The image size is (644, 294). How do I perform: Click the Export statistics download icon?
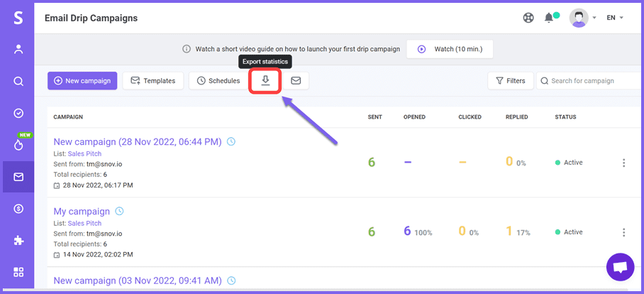[266, 81]
